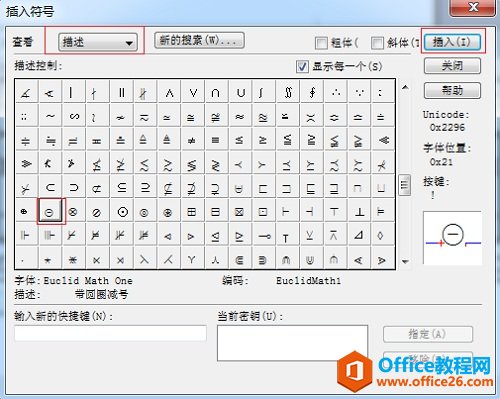Toggle the 斜体 italic checkbox

377,43
